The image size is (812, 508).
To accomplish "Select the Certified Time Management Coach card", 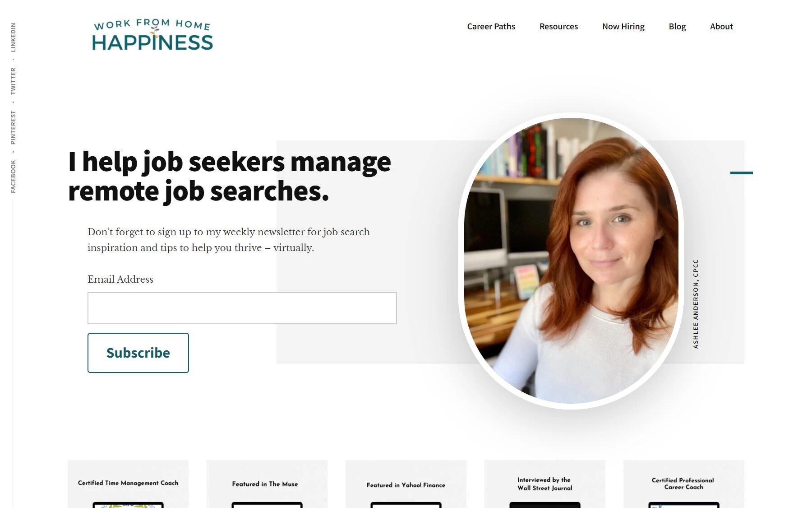I will [128, 484].
